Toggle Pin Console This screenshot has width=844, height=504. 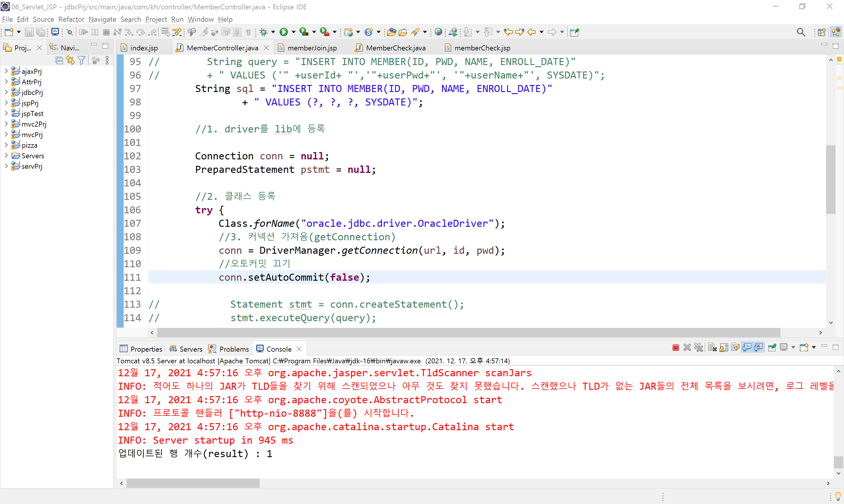click(x=772, y=348)
